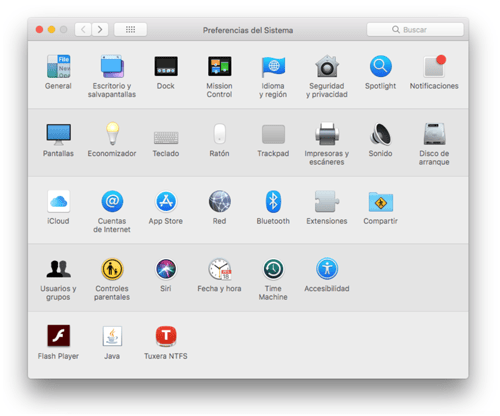Open Fecha y hora clock icon
Image resolution: width=500 pixels, height=416 pixels.
point(219,269)
